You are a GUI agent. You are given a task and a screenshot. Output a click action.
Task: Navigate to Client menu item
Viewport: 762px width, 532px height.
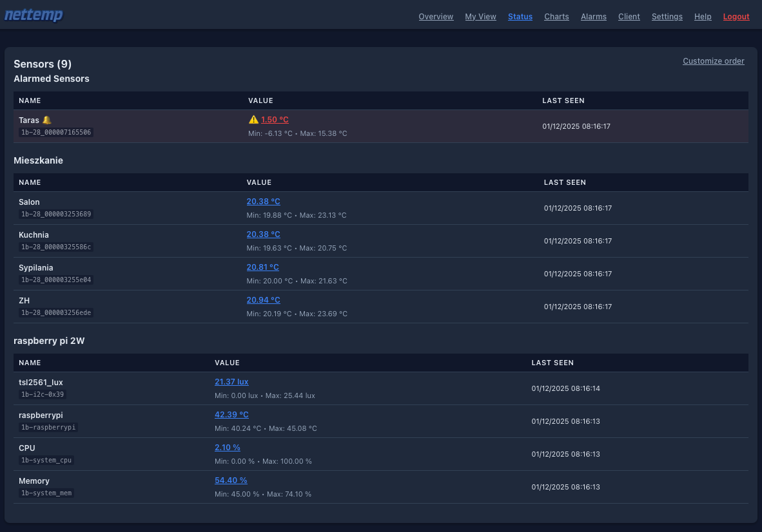coord(629,17)
